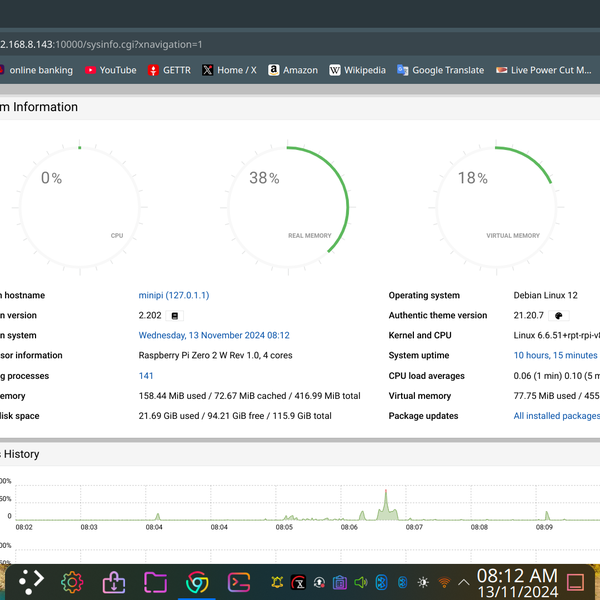The width and height of the screenshot is (600, 600).
Task: Open the KDE application launcher
Action: coord(31,581)
